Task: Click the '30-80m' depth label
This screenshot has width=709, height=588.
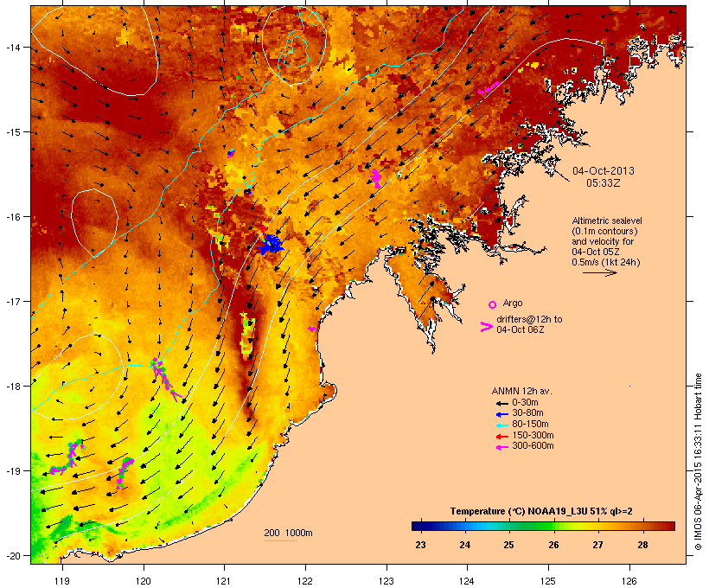Action: click(527, 413)
